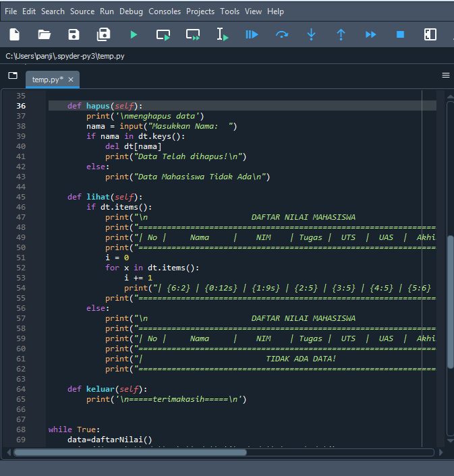Click 'data=daftarNilai()' code line
Viewport: 454px width, 476px height.
pyautogui.click(x=110, y=440)
